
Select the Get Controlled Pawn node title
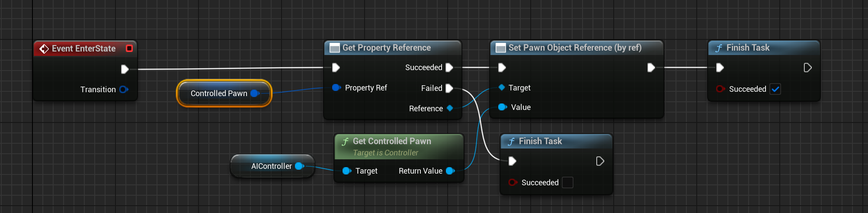coord(392,141)
